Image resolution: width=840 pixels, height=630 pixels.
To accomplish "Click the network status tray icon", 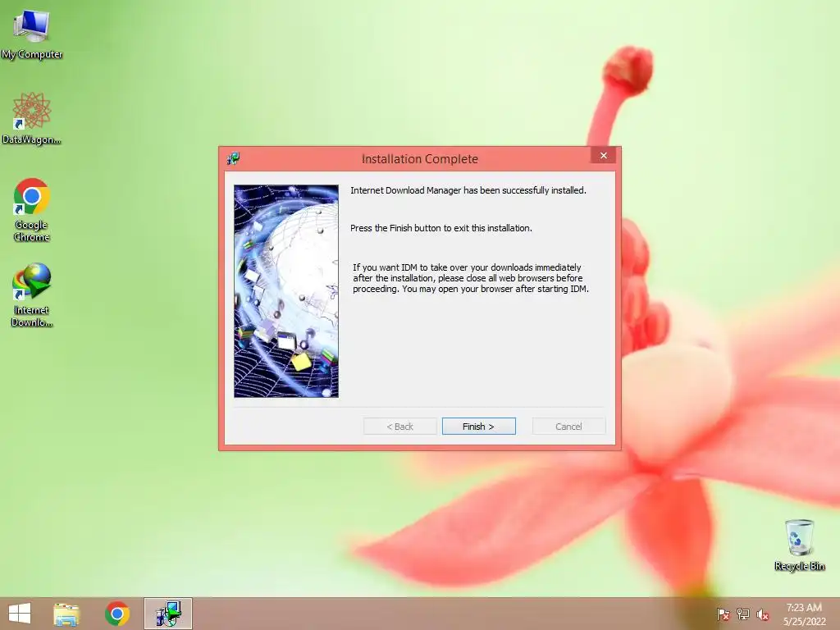I will [743, 614].
